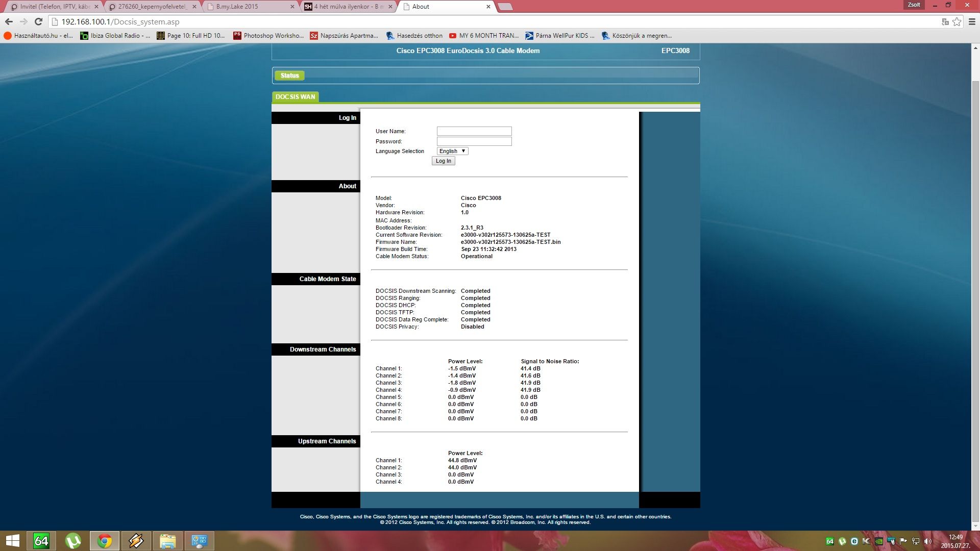Open the Windows Start menu
980x551 pixels.
(12, 541)
